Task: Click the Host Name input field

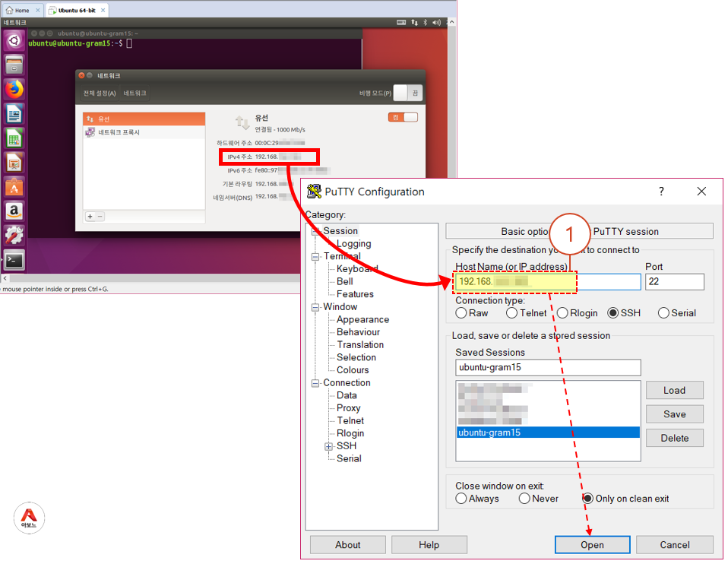Action: [x=548, y=281]
